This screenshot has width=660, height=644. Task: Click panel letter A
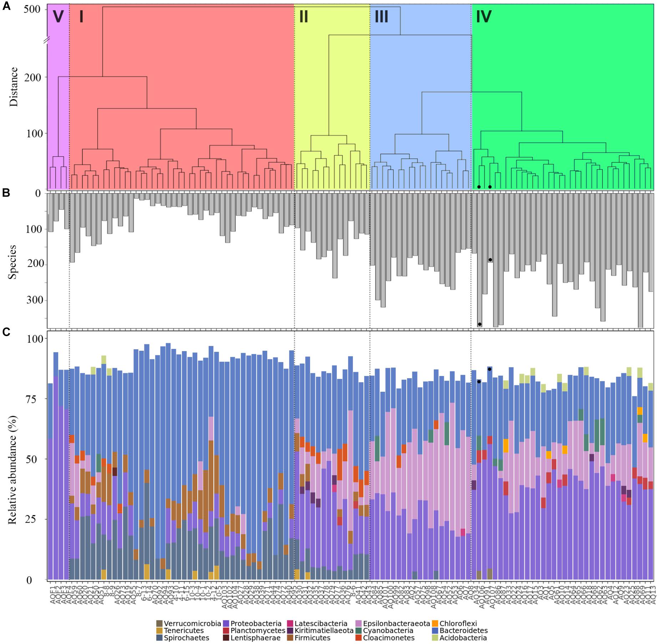[6, 6]
